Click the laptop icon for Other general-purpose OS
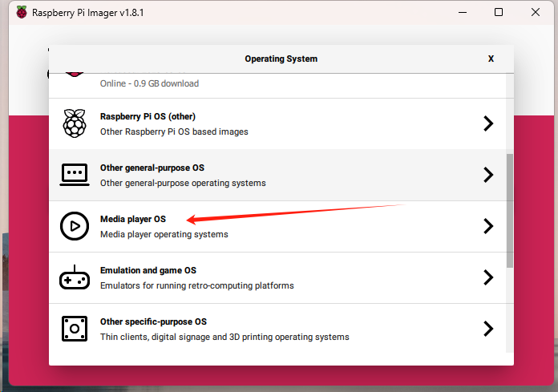 pos(75,175)
